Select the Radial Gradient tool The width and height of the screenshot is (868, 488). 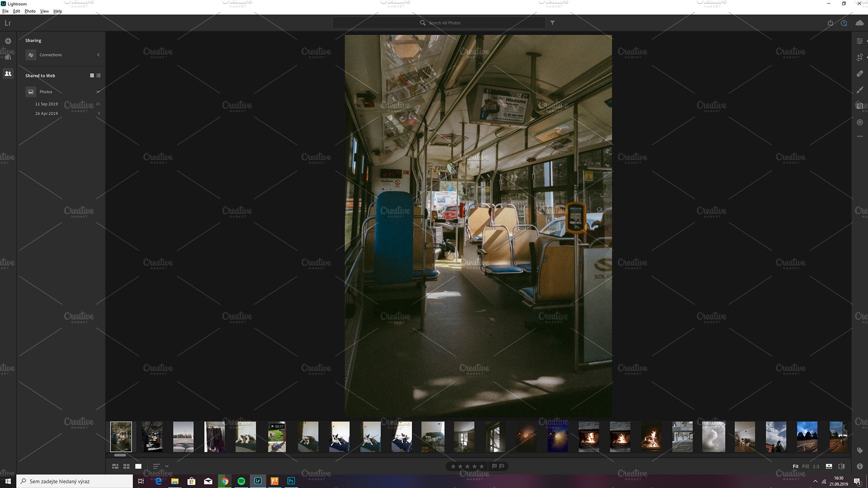[860, 122]
